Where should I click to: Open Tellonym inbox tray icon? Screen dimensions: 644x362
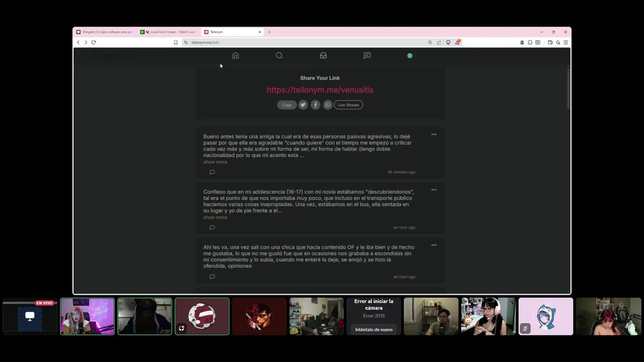pos(323,56)
